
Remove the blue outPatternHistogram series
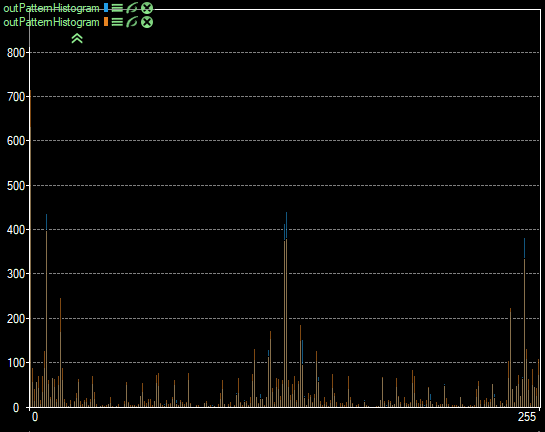(147, 8)
